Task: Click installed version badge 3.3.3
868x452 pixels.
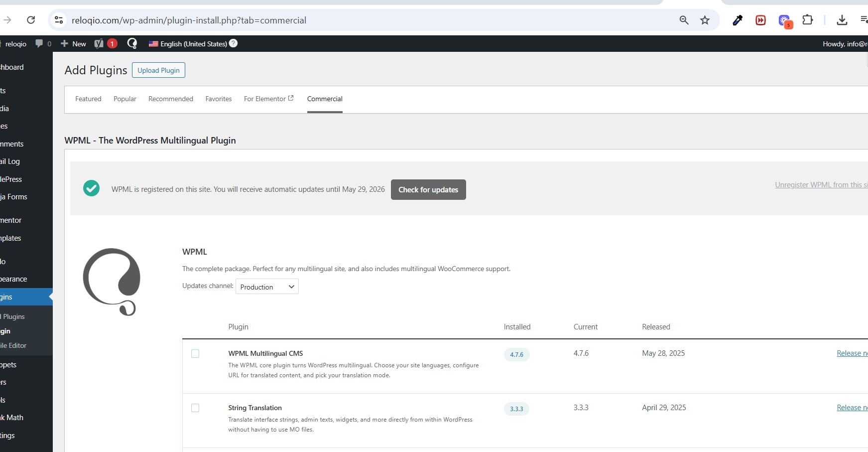Action: (x=516, y=409)
